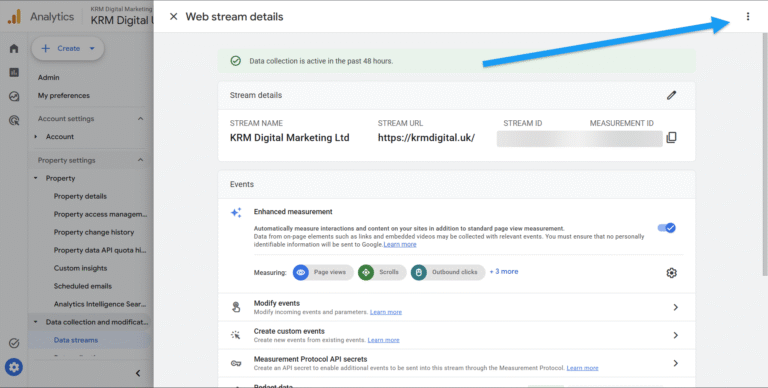Open Advertising icon in left rail

(14, 120)
